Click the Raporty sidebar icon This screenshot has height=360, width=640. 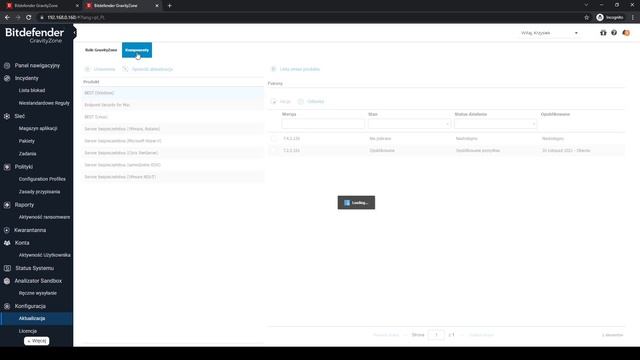click(7, 205)
